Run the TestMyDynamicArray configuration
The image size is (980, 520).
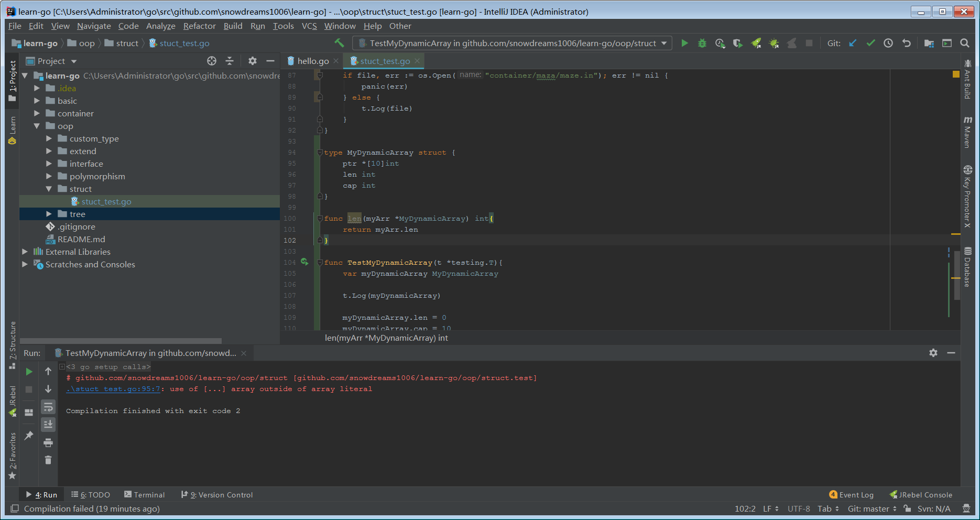pos(684,43)
